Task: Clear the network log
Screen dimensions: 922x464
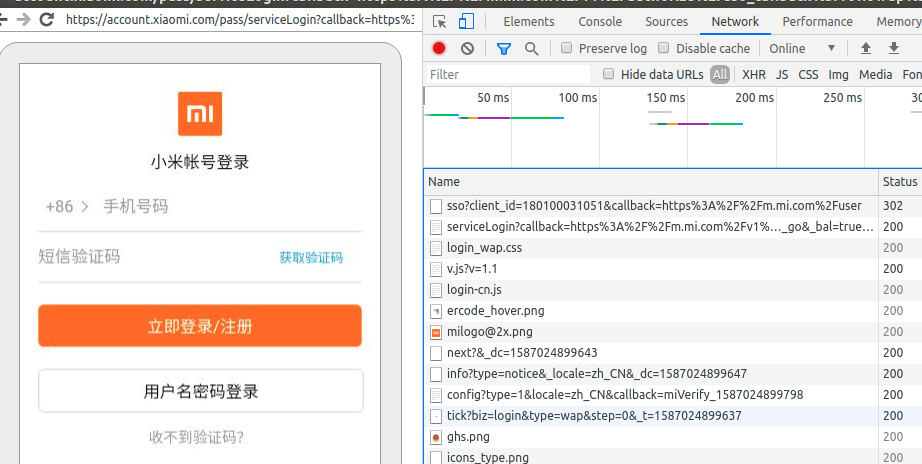Action: [467, 48]
